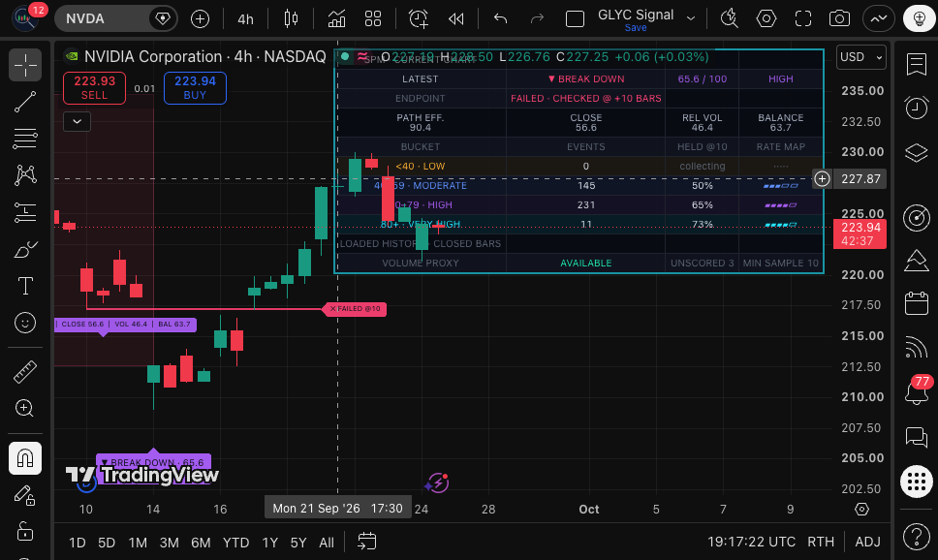This screenshot has height=560, width=938.
Task: Open the long position forecasting tool
Action: 25,212
